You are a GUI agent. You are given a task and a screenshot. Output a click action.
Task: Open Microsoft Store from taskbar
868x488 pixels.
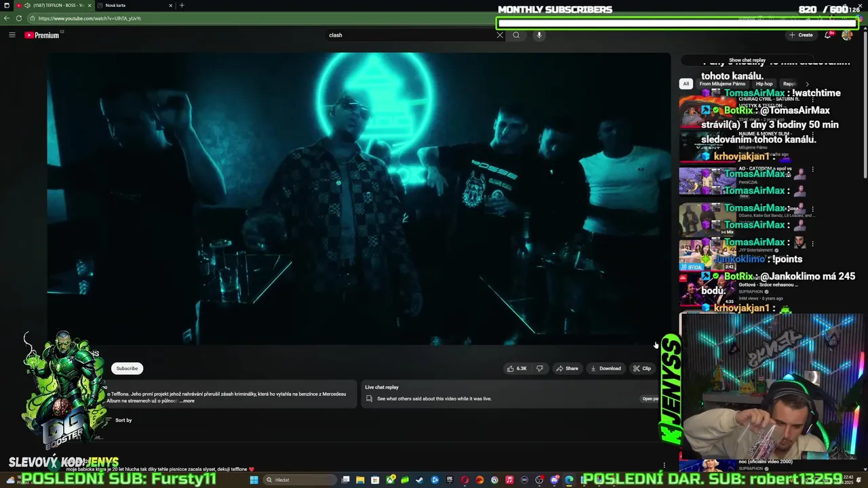pyautogui.click(x=375, y=480)
